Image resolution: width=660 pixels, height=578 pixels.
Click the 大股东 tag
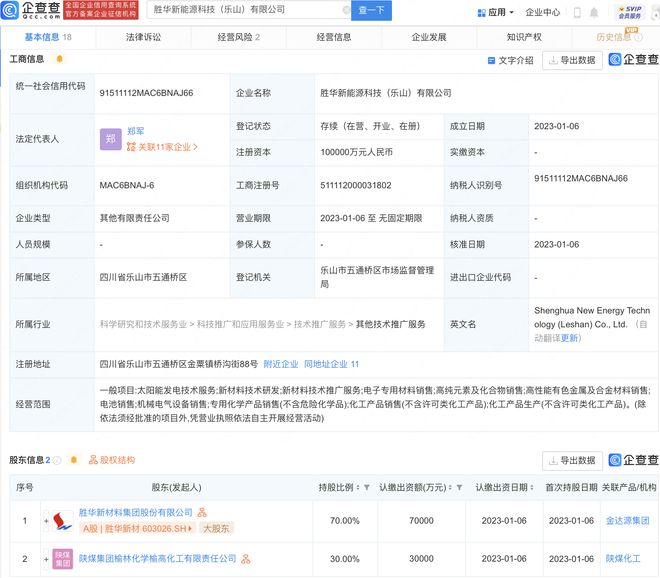216,528
